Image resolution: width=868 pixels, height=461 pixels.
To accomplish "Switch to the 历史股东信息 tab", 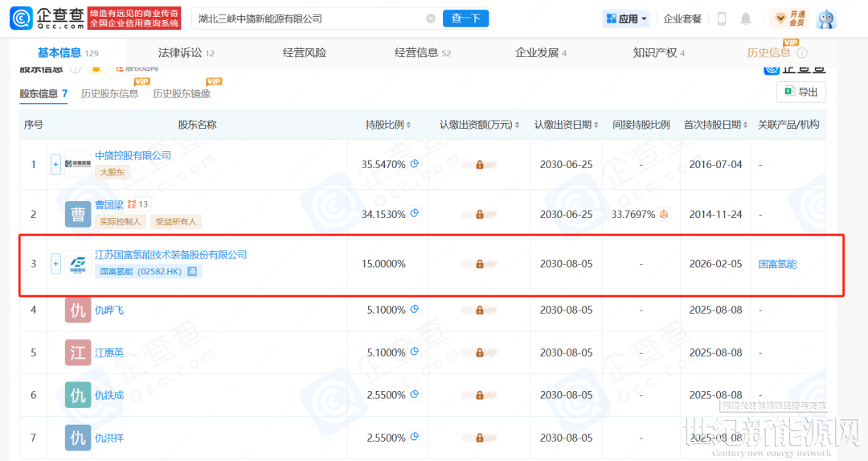I will pos(109,93).
